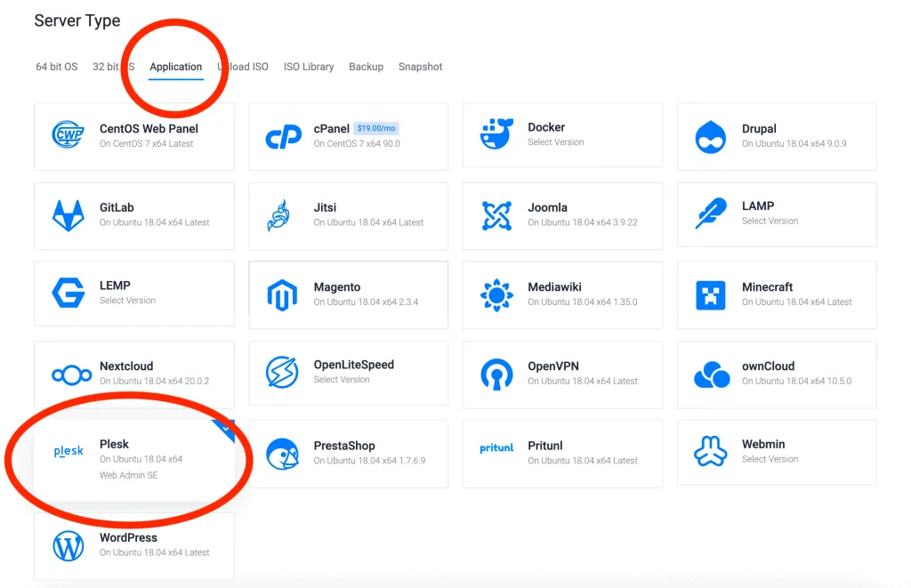This screenshot has height=588, width=911.
Task: Click the GitLab fox icon
Action: click(x=67, y=214)
